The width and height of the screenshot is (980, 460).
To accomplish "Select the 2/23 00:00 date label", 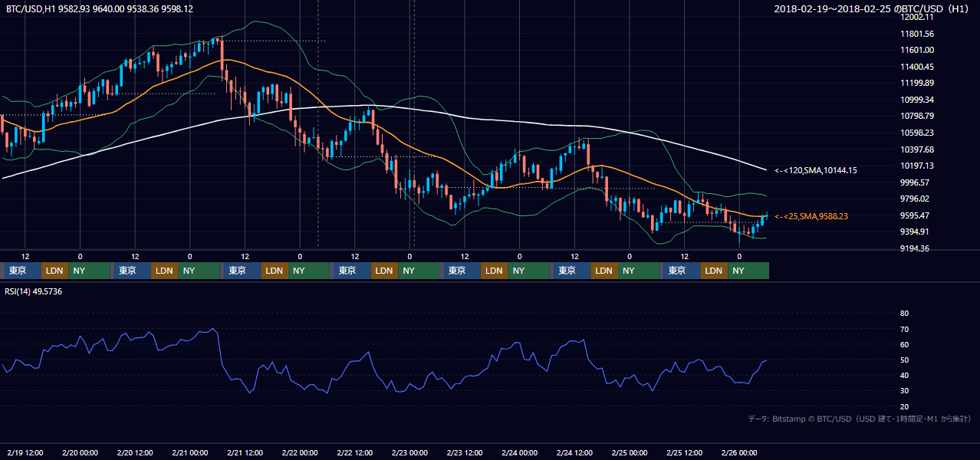I will pyautogui.click(x=409, y=452).
